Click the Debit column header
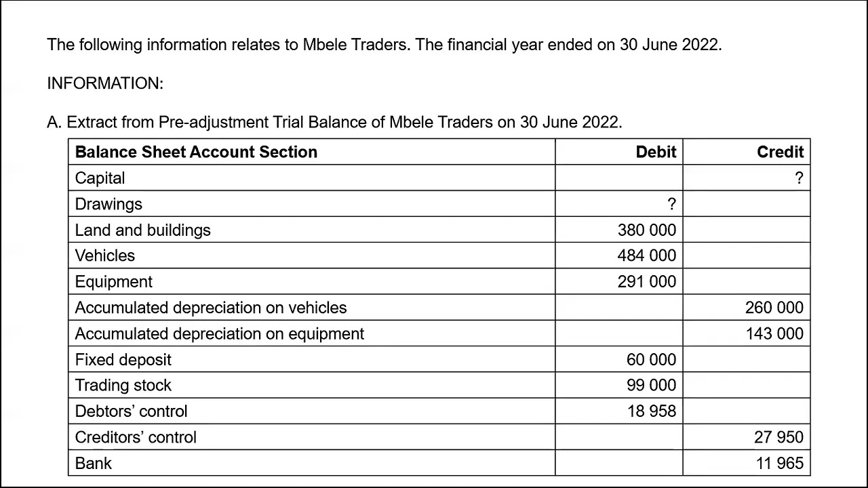Image resolution: width=868 pixels, height=488 pixels. [656, 152]
